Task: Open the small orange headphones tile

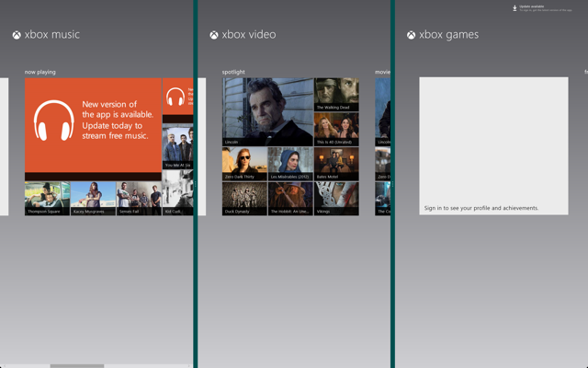Action: (177, 97)
